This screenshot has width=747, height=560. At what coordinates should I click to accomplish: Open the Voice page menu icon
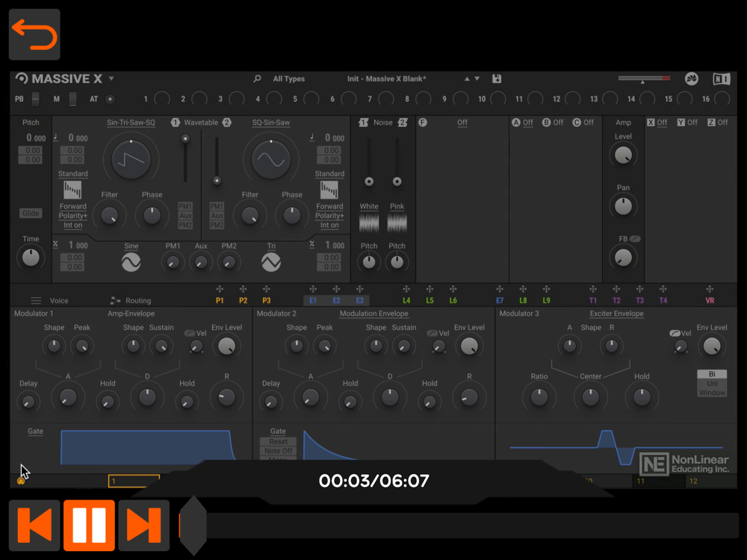point(36,300)
